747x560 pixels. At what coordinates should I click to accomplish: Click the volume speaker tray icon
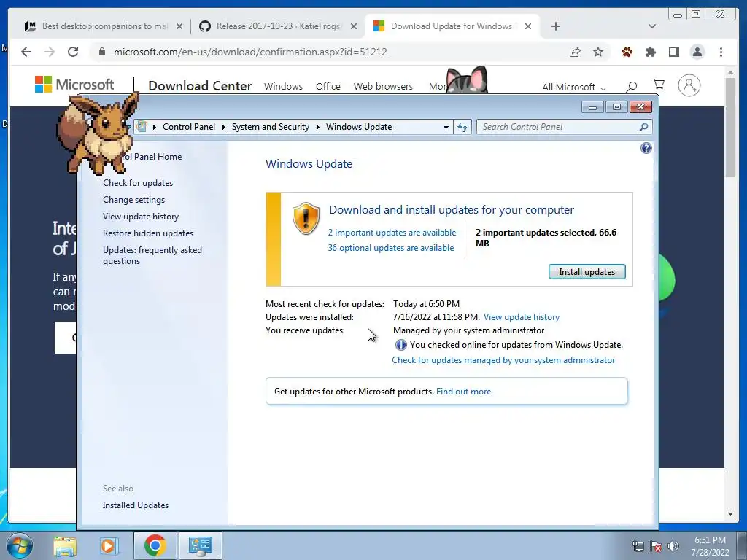tap(673, 546)
